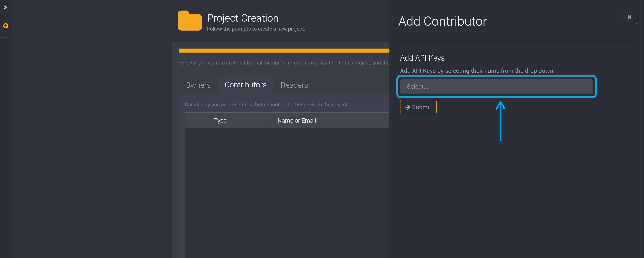
Task: Open the API Keys Select dropdown
Action: 496,86
